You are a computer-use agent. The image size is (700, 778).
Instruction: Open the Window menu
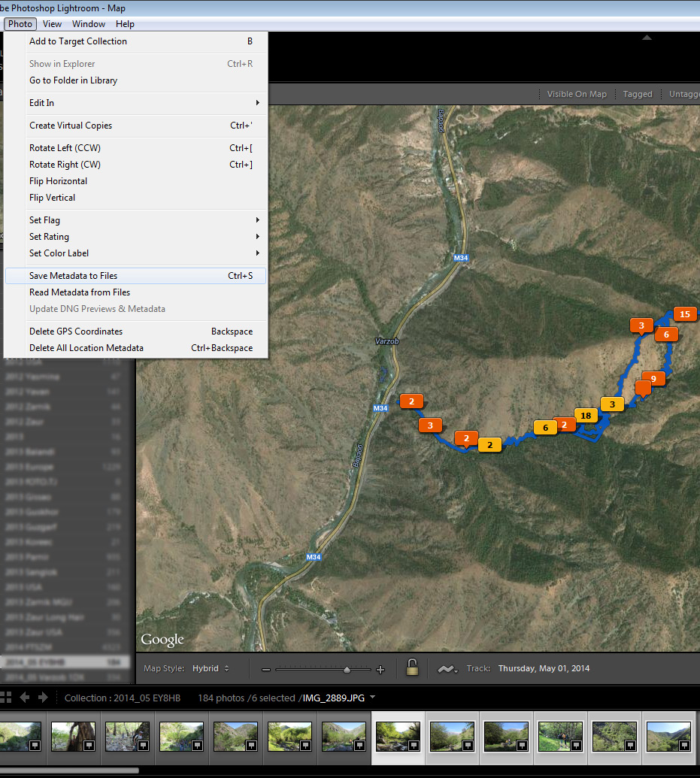tap(89, 24)
